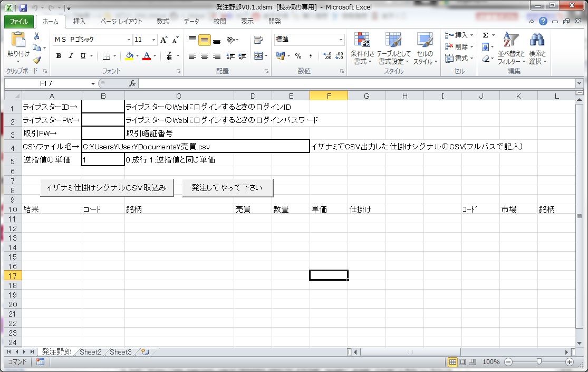Click the insert function fx icon
The image size is (588, 372).
coord(132,83)
